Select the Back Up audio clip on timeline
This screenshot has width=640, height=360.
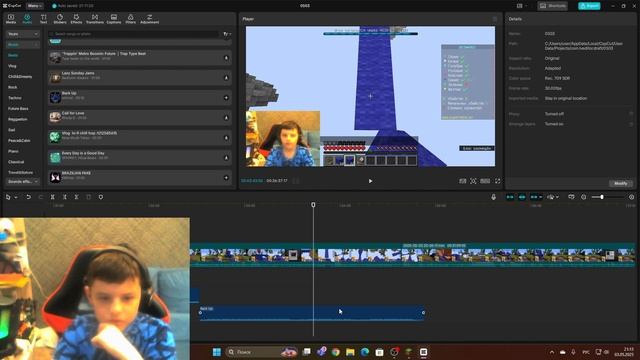[312, 313]
